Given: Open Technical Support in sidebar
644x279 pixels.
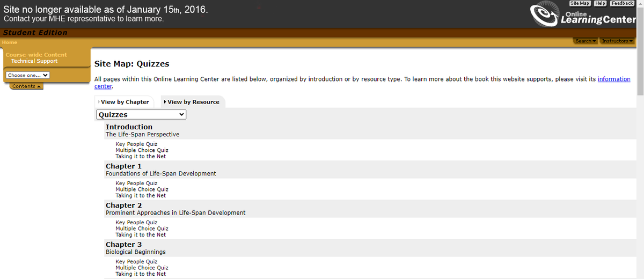Looking at the screenshot, I should (x=34, y=61).
